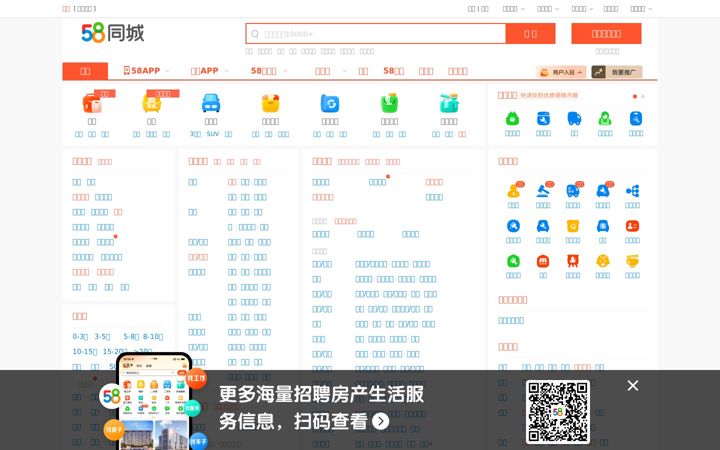Close the bottom QR code banner
Screen dimensions: 720x450
click(633, 386)
